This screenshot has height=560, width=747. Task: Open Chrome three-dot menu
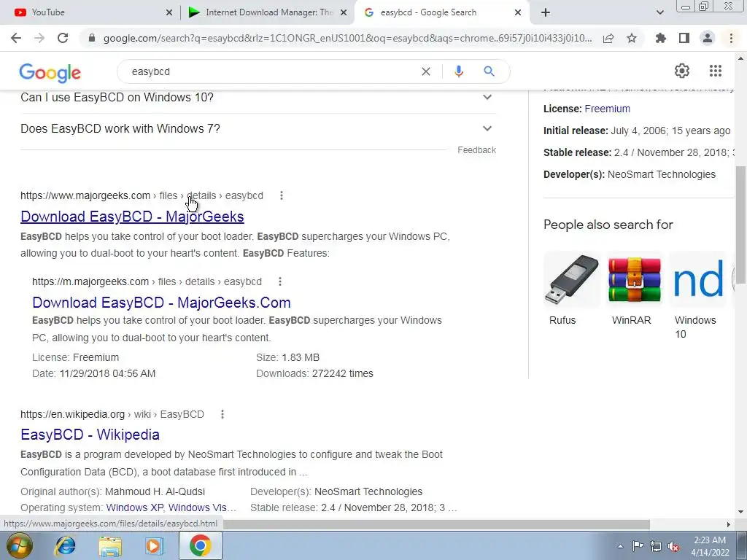(x=731, y=38)
